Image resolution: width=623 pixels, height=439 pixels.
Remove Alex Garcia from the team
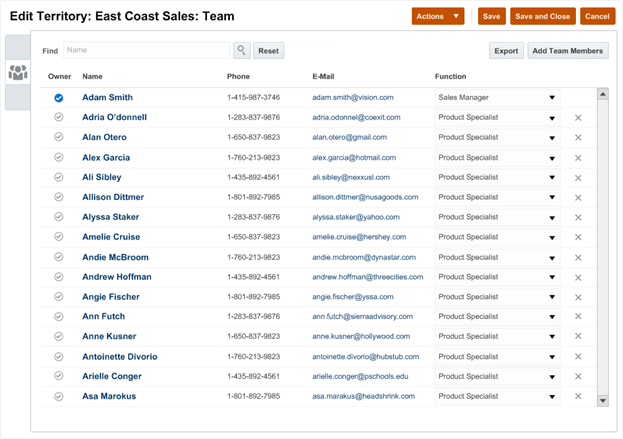[578, 158]
